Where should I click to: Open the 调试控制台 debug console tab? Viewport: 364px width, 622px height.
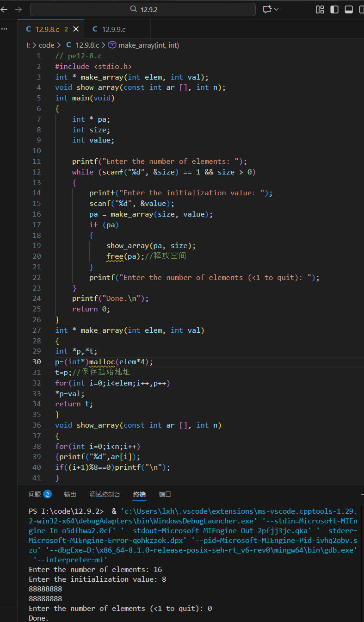[x=105, y=494]
